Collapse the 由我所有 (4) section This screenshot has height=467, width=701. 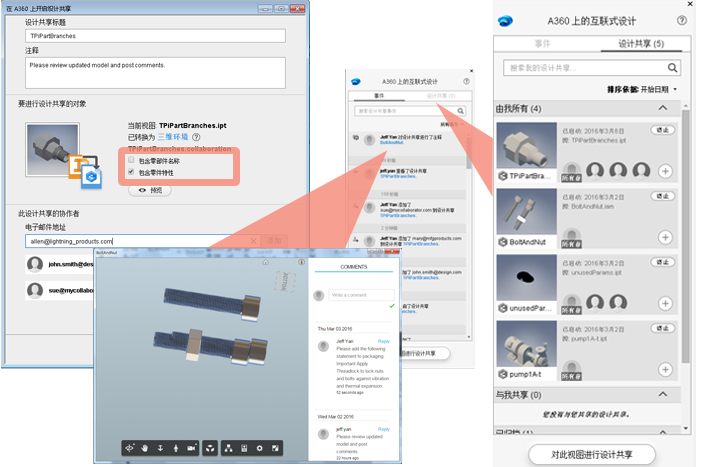tap(663, 108)
